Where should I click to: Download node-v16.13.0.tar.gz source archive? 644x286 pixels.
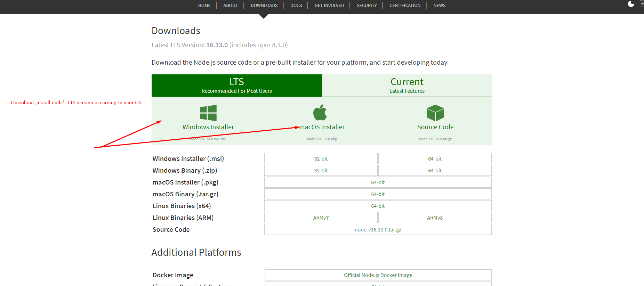point(378,230)
